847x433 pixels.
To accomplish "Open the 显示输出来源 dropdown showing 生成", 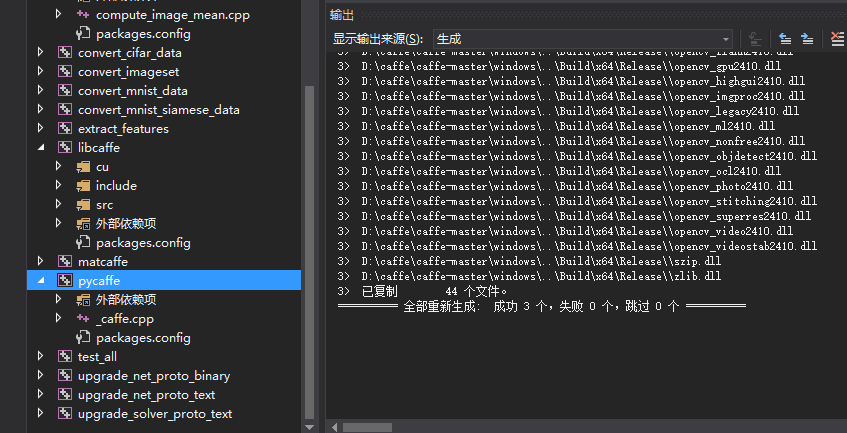I will coord(583,39).
